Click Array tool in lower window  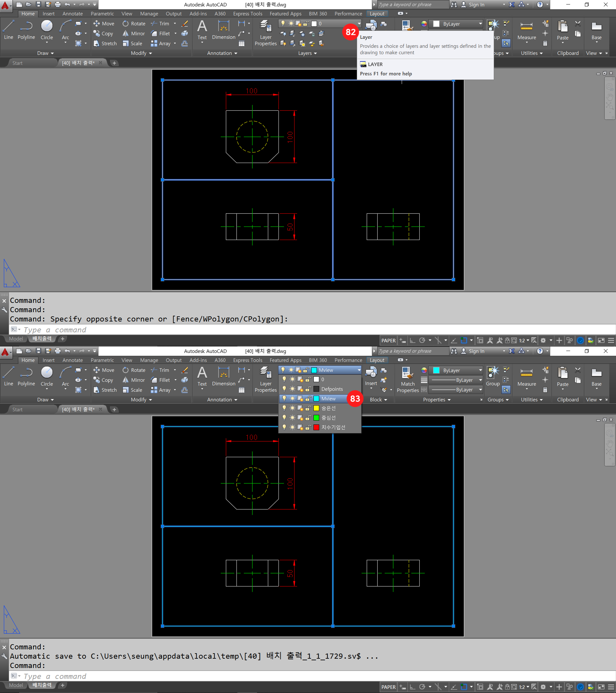point(161,390)
